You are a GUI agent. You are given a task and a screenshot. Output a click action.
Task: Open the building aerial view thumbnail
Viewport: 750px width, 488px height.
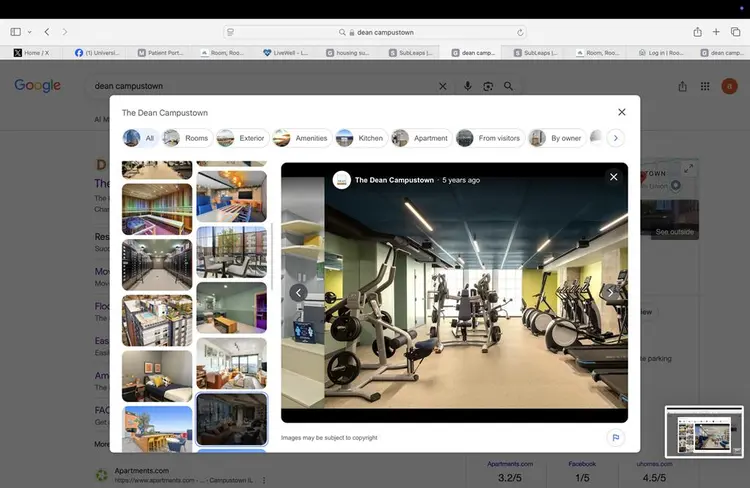[x=157, y=320]
